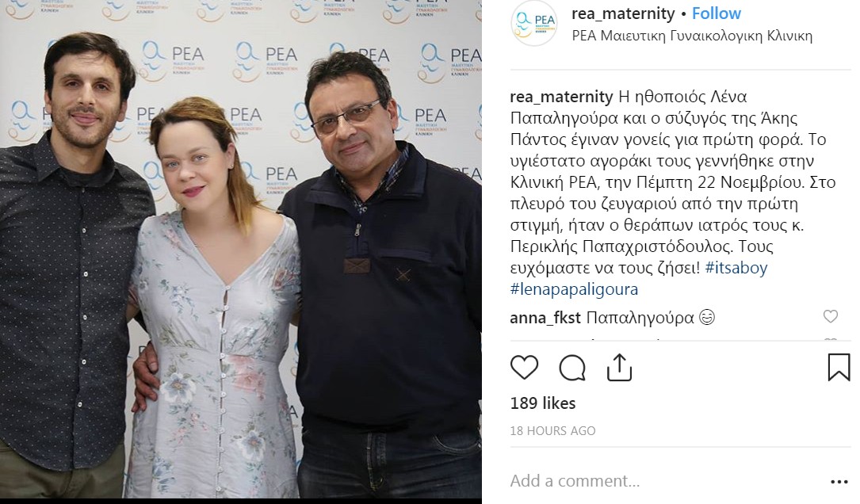Share the post with the upload arrow icon
Image resolution: width=860 pixels, height=504 pixels.
coord(619,367)
